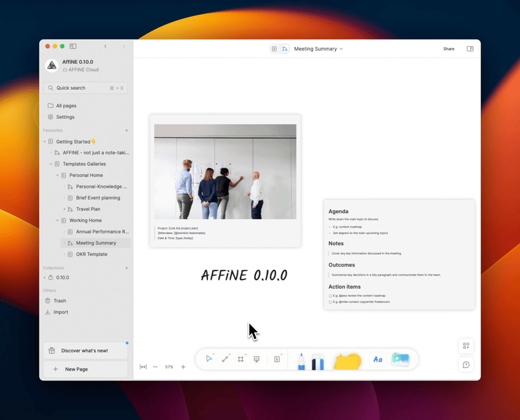The image size is (520, 420).
Task: Switch to edgeless mode
Action: pyautogui.click(x=285, y=49)
